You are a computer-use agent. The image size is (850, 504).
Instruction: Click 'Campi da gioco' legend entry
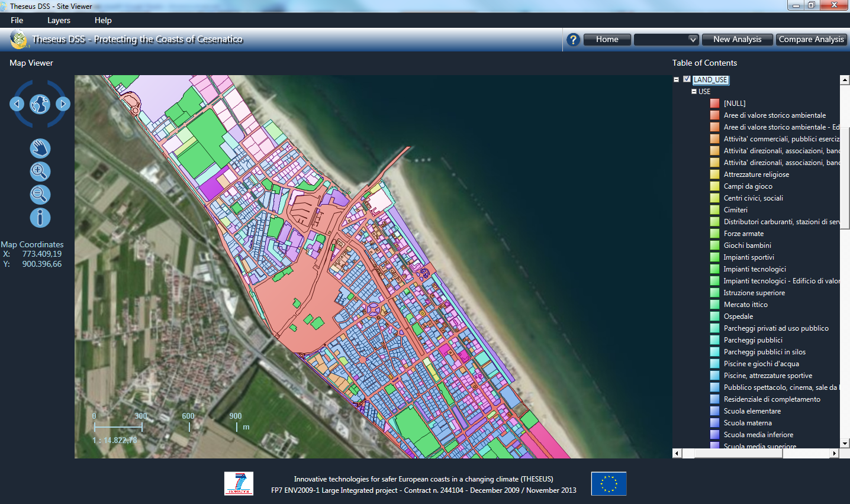pyautogui.click(x=748, y=186)
